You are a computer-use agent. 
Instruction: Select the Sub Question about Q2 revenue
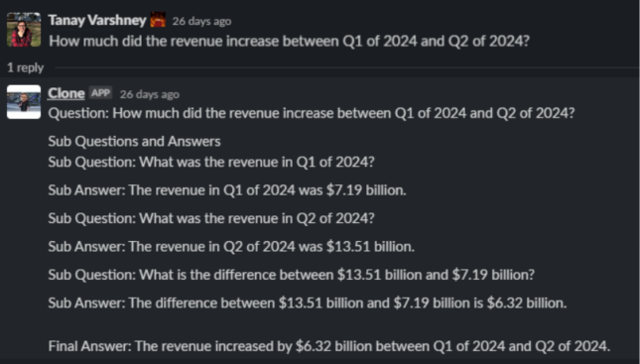click(211, 218)
